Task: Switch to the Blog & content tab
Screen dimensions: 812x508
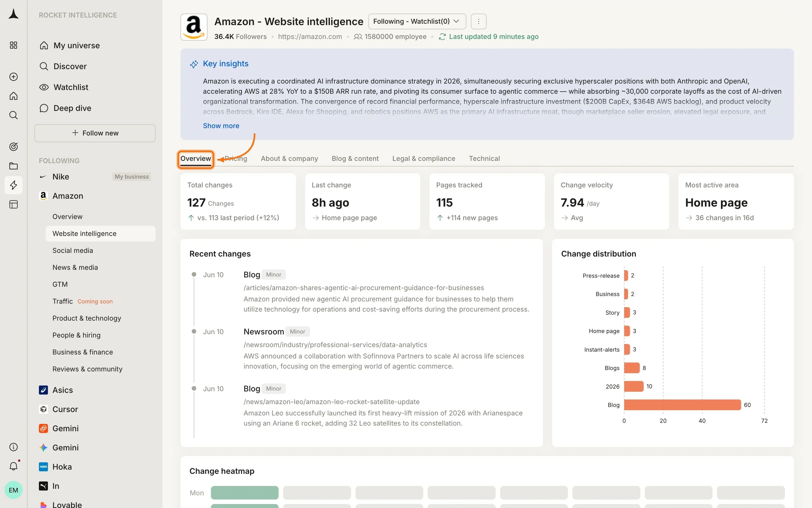Action: click(355, 159)
